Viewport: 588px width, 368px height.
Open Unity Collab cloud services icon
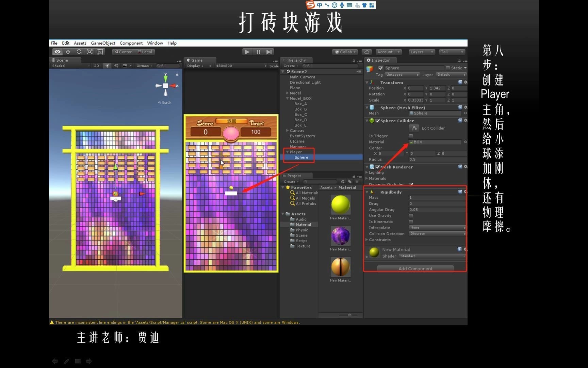click(x=367, y=52)
